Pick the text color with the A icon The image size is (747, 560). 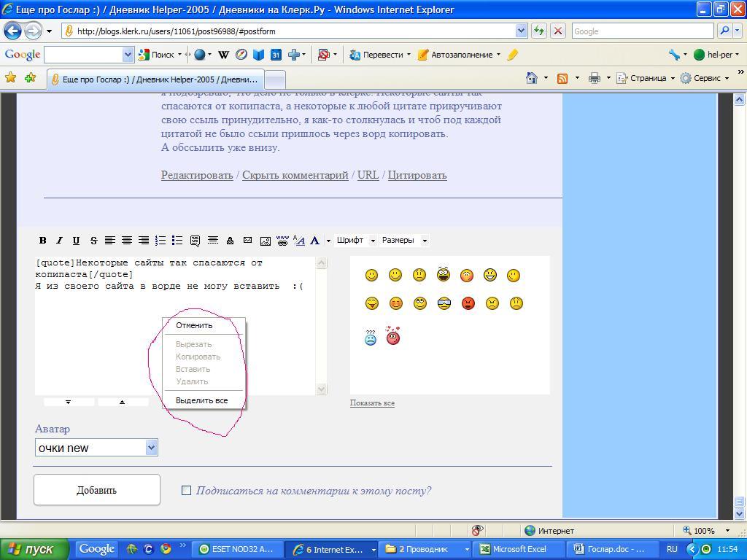coord(314,241)
